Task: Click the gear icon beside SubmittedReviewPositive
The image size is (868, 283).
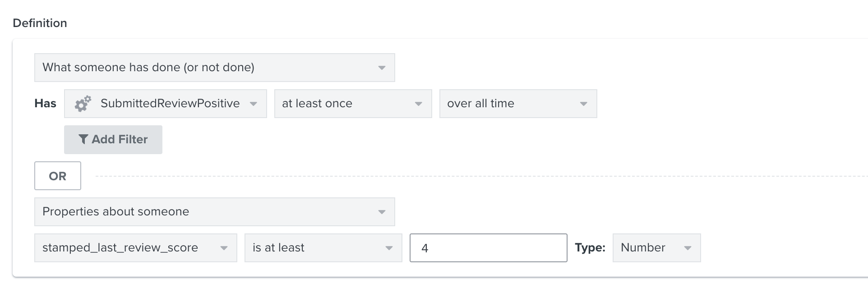Action: click(83, 104)
